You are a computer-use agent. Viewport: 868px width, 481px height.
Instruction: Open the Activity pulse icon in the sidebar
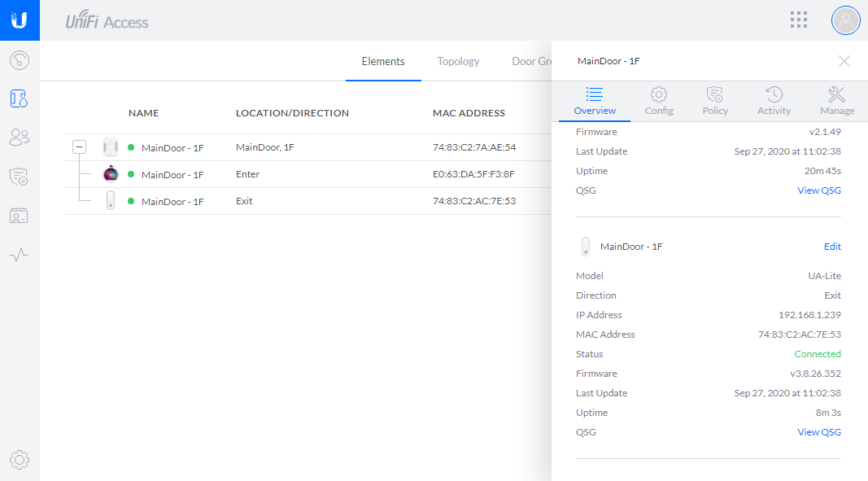pos(20,255)
